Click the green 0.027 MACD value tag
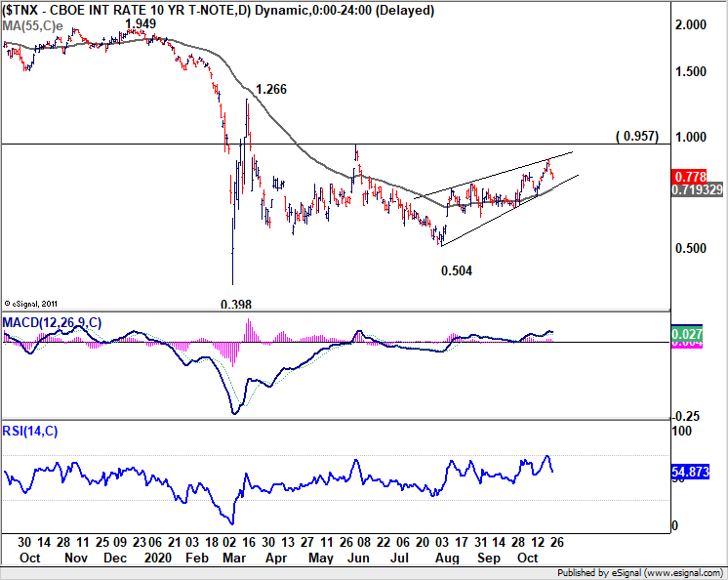 687,334
